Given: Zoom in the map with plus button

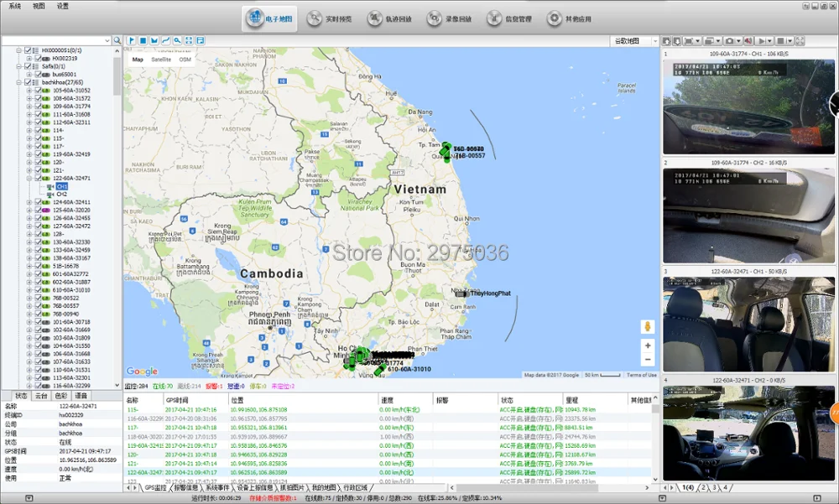Looking at the screenshot, I should click(648, 346).
